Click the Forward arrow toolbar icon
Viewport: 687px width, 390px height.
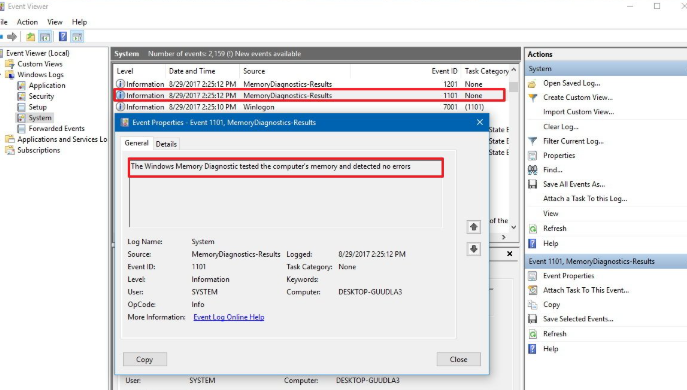coord(12,37)
